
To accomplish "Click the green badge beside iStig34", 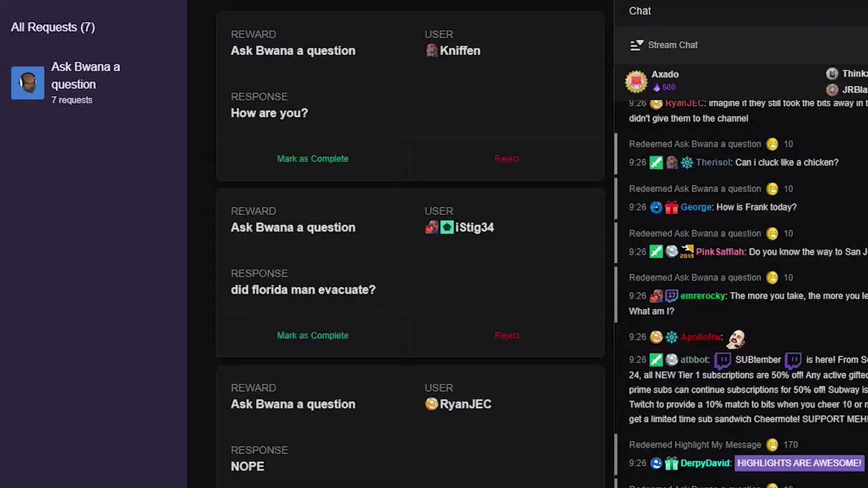I will 447,228.
